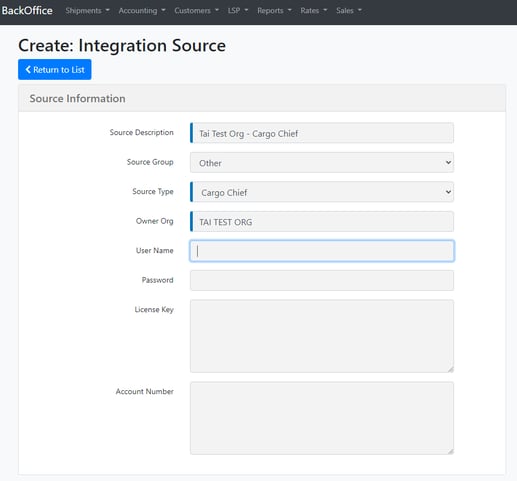Image resolution: width=517 pixels, height=481 pixels.
Task: Focus the User Name input
Action: 322,251
